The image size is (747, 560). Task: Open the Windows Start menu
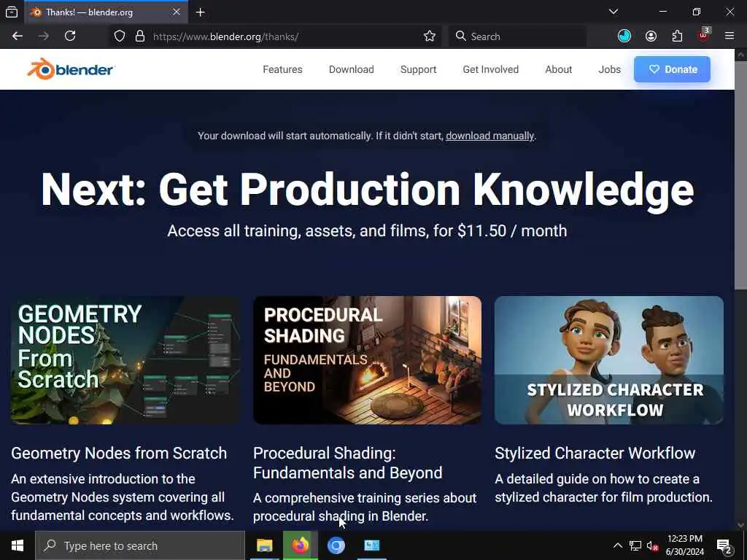click(x=18, y=545)
